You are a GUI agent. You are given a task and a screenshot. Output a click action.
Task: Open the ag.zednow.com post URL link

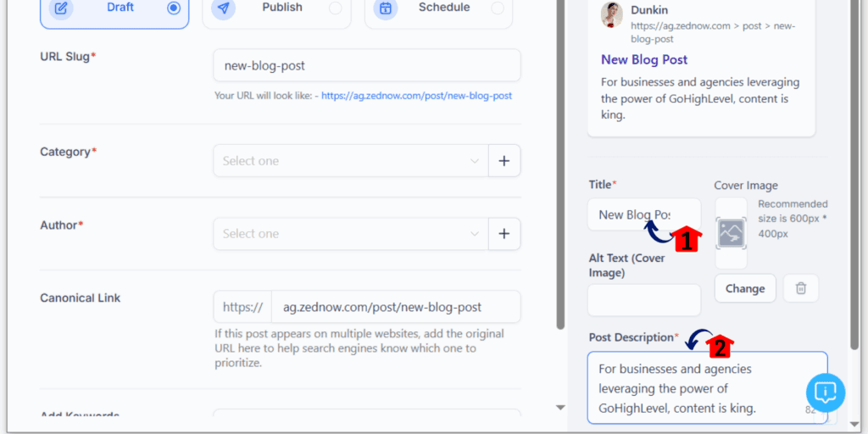[x=417, y=96]
